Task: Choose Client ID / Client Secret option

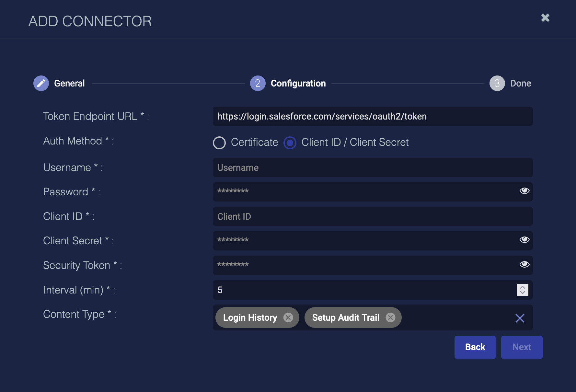Action: coord(290,143)
